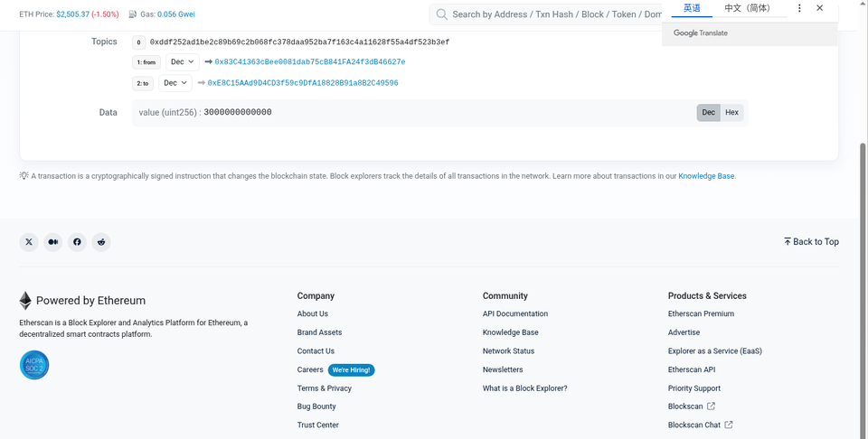Open the Medium social icon

tap(53, 241)
